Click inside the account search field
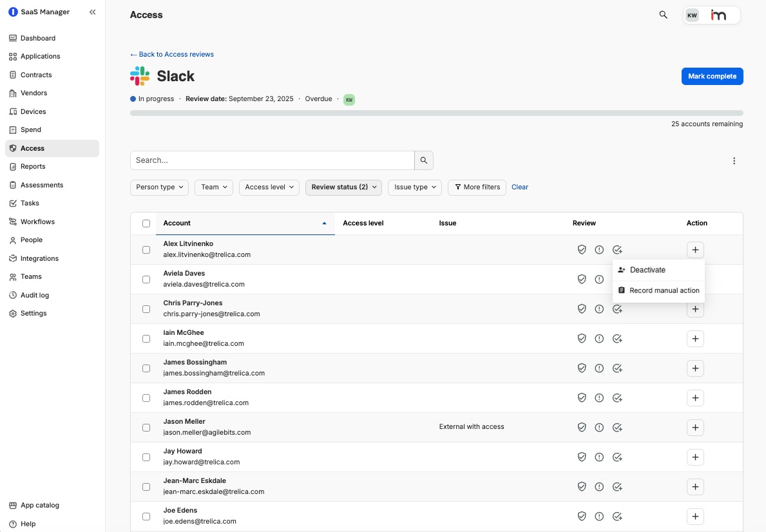Screen dimensions: 766x532 coord(272,160)
